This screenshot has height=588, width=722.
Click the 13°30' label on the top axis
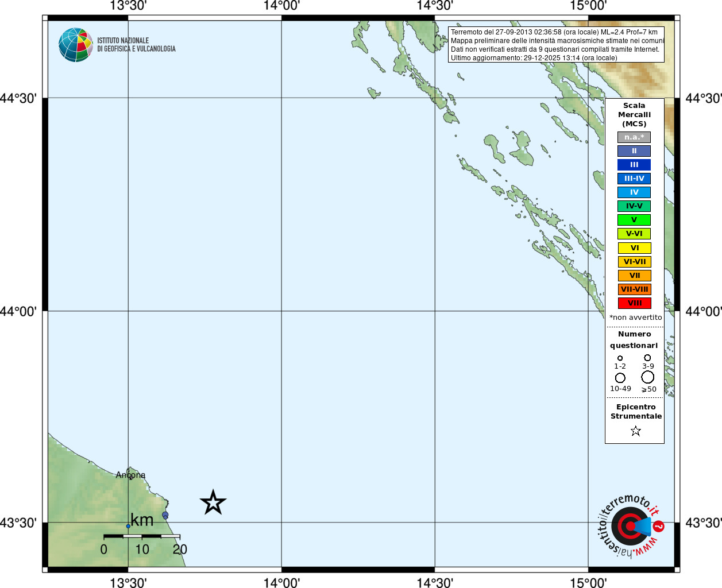coord(128,6)
